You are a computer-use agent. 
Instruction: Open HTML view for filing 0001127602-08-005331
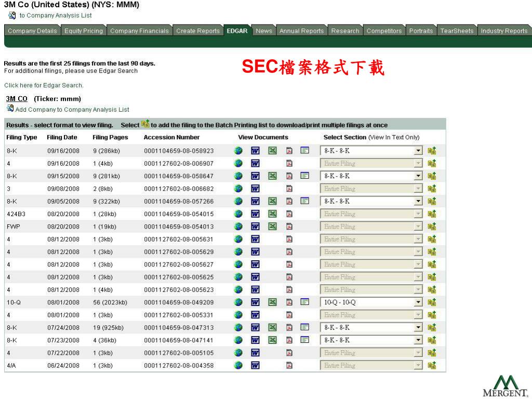pyautogui.click(x=238, y=315)
